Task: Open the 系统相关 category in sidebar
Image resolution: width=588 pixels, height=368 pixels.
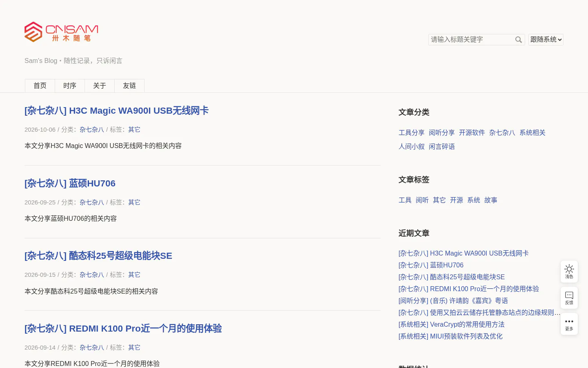Action: (x=532, y=133)
